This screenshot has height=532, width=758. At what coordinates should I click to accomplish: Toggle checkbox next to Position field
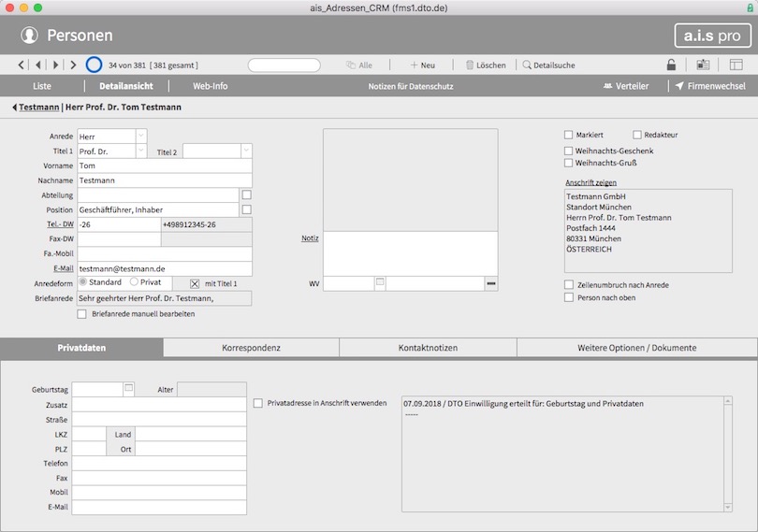point(246,209)
